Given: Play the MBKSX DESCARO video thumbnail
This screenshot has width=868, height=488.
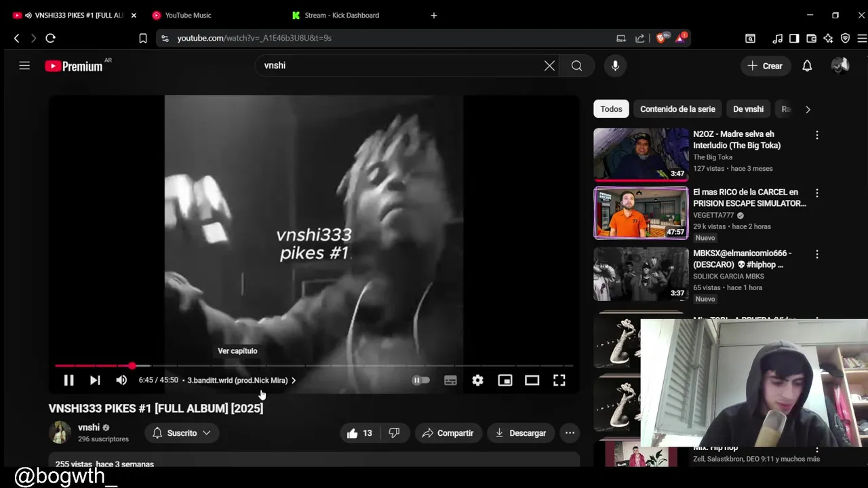Looking at the screenshot, I should pyautogui.click(x=641, y=274).
